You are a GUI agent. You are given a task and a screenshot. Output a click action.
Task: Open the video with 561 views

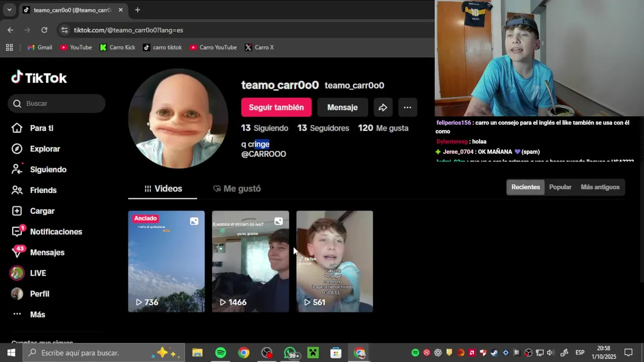[335, 261]
